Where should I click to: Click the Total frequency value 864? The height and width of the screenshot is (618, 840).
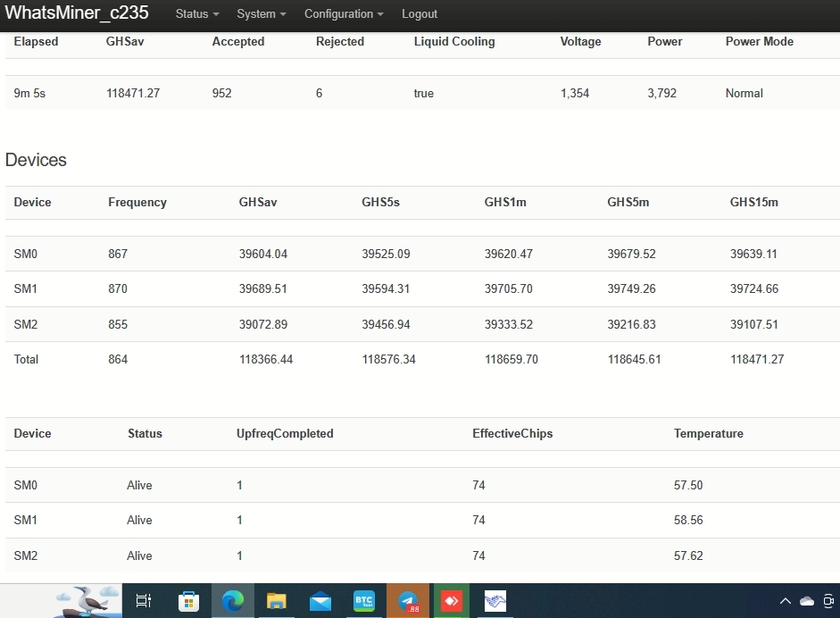tap(118, 360)
